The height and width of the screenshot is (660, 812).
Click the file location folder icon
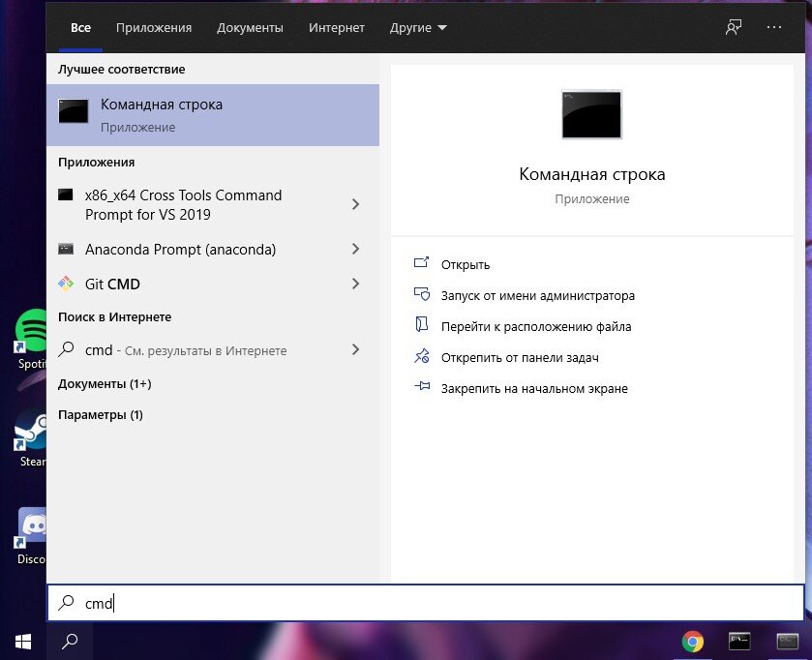[x=422, y=324]
